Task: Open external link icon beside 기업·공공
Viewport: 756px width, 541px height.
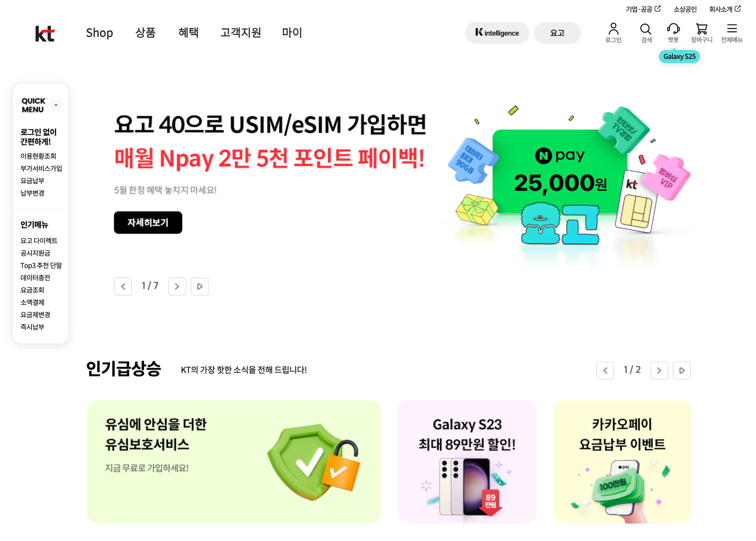Action: tap(658, 8)
